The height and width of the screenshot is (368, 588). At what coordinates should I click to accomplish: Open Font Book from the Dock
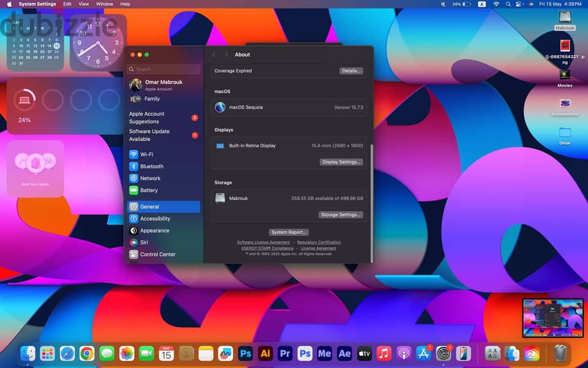pyautogui.click(x=492, y=353)
